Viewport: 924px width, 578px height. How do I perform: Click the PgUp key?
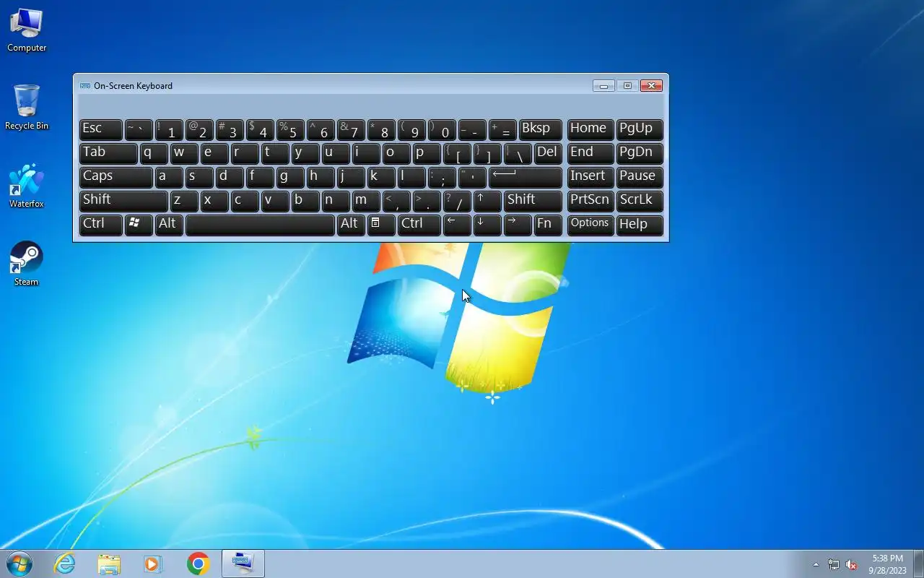click(x=640, y=129)
